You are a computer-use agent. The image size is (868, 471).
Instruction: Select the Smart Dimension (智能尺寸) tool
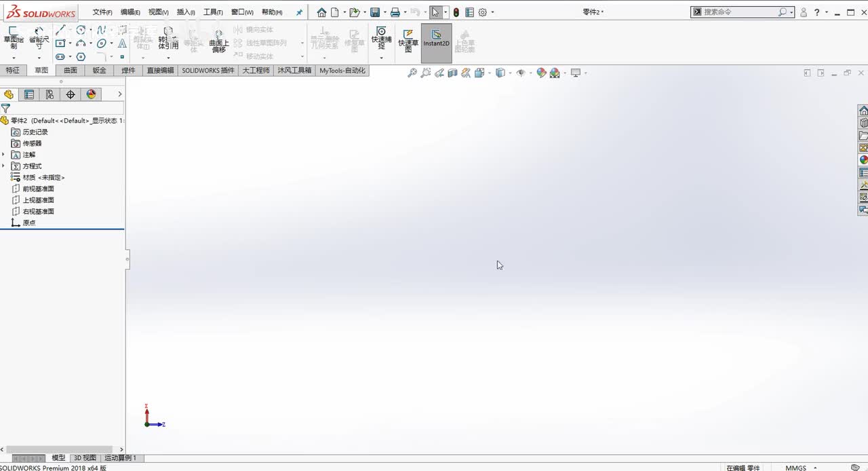point(39,38)
